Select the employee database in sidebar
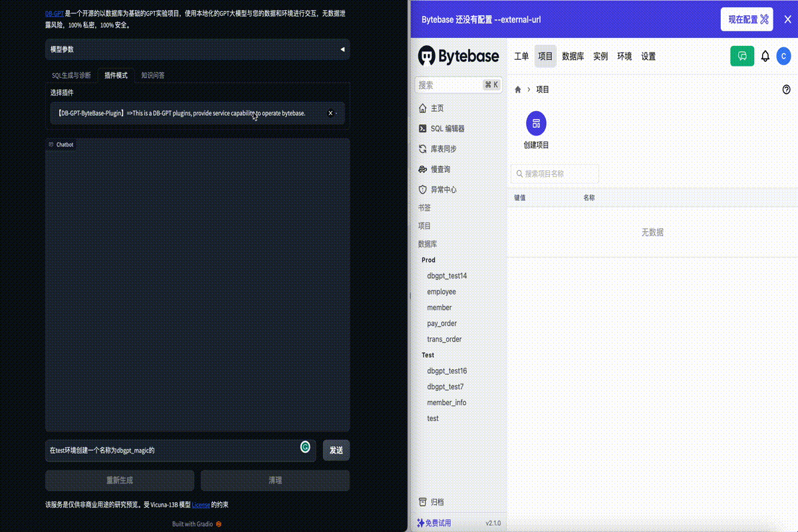The width and height of the screenshot is (798, 532). coord(442,292)
